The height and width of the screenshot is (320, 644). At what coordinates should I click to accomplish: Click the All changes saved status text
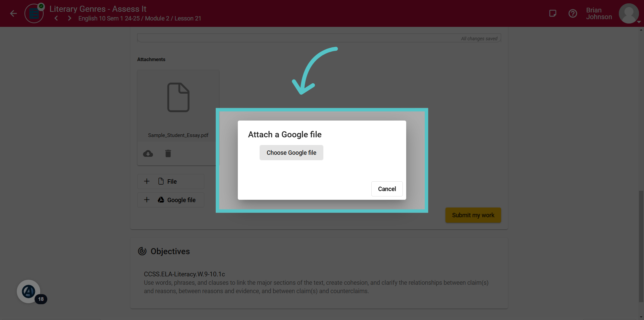[x=479, y=39]
